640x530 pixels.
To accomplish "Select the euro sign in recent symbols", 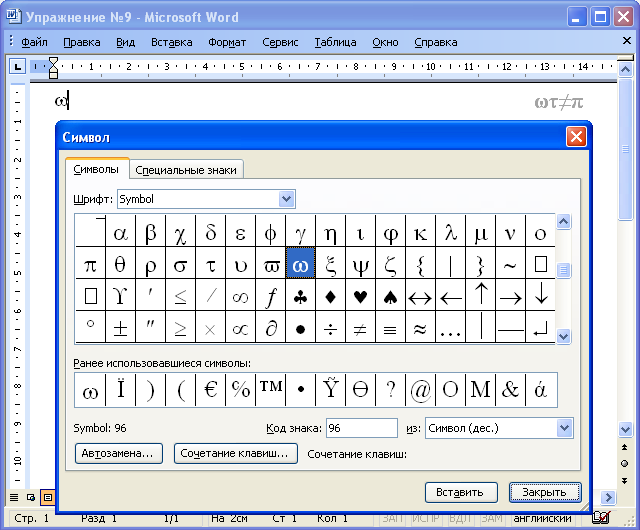I will pos(211,390).
